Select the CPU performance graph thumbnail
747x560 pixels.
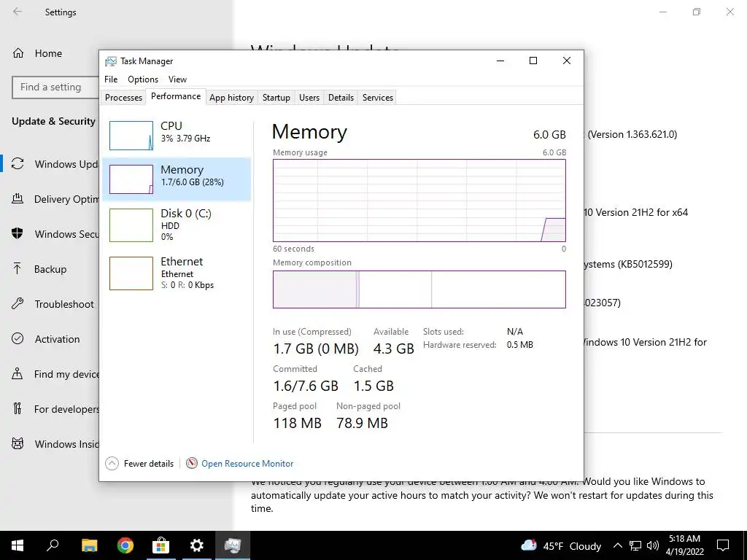(131, 136)
